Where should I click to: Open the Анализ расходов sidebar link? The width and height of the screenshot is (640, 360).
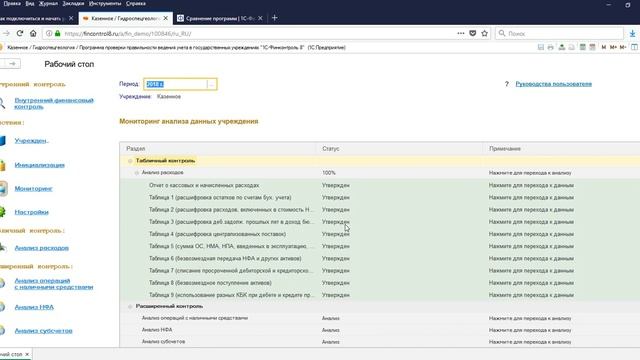tap(42, 248)
